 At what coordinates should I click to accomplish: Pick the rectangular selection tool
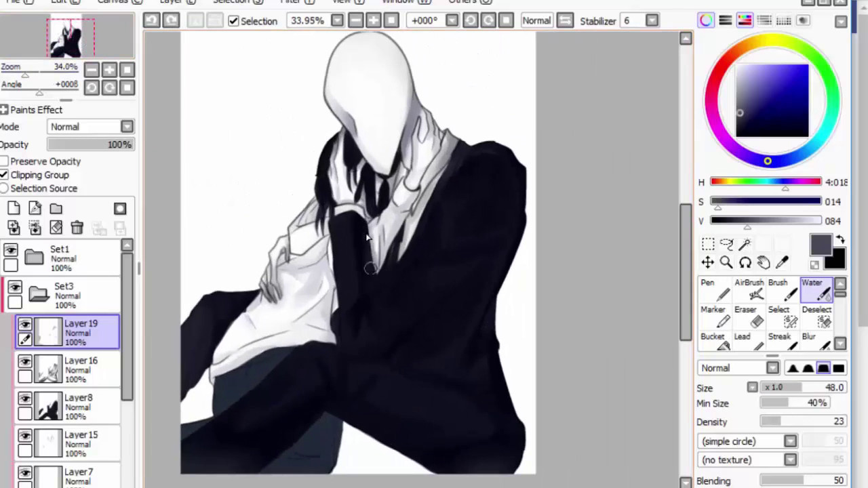pyautogui.click(x=708, y=244)
